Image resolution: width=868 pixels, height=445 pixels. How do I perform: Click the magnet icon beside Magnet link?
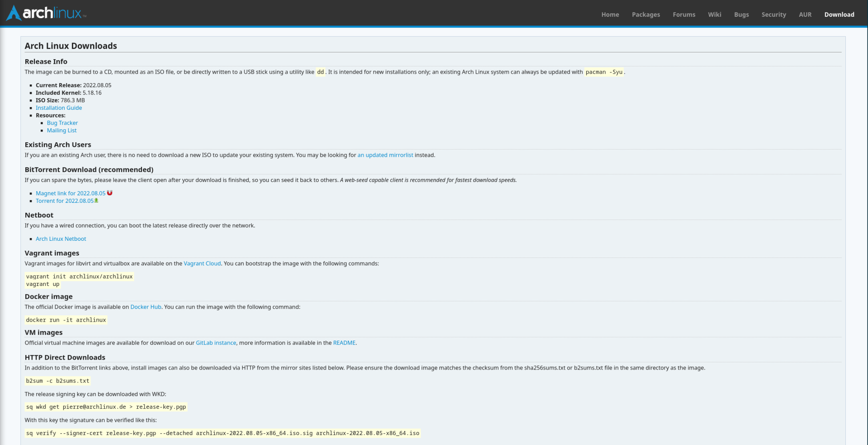coord(109,193)
